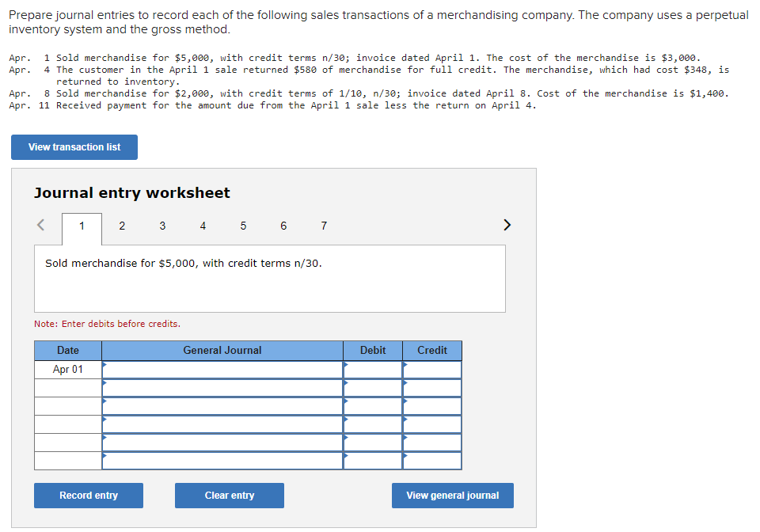This screenshot has height=532, width=760.
Task: Switch to journal entry tab 4
Action: 203,226
